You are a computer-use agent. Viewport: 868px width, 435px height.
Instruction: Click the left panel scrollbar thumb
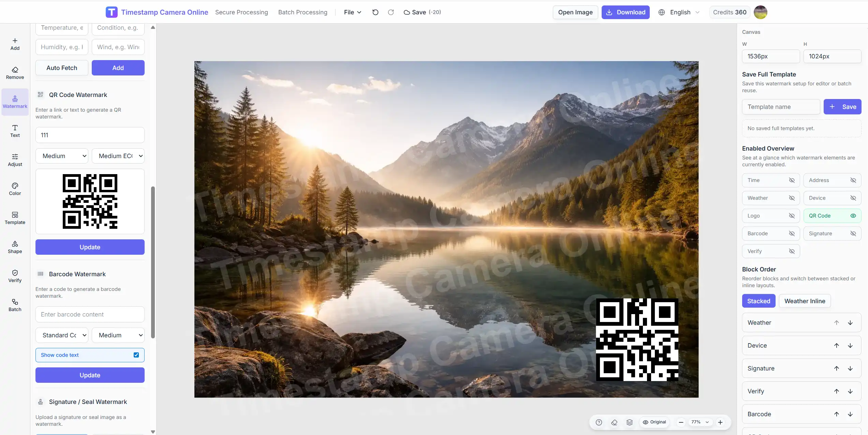153,262
